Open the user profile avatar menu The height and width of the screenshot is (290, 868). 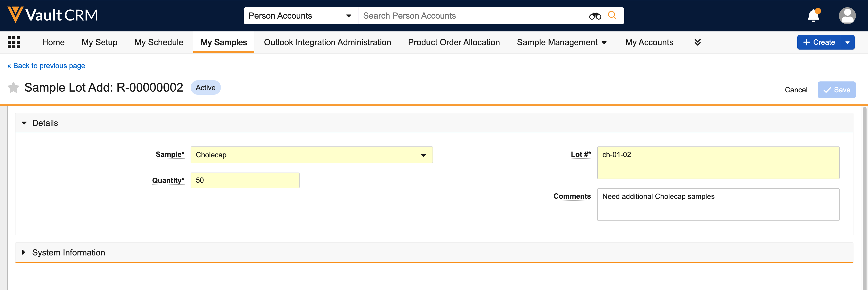tap(847, 15)
